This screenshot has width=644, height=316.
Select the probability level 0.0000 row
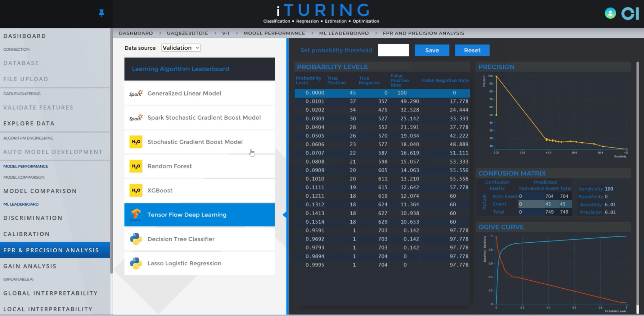click(382, 93)
